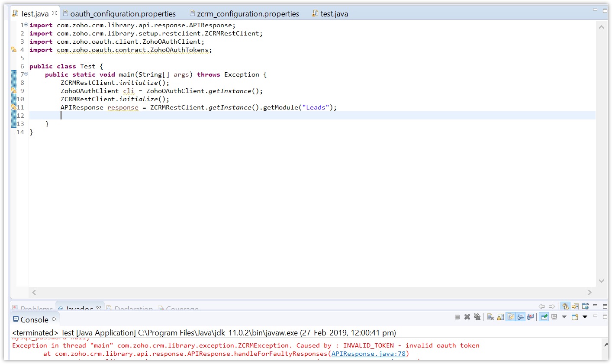Toggle Word Wrap in Console toolbar
The height and width of the screenshot is (364, 612).
click(x=511, y=317)
